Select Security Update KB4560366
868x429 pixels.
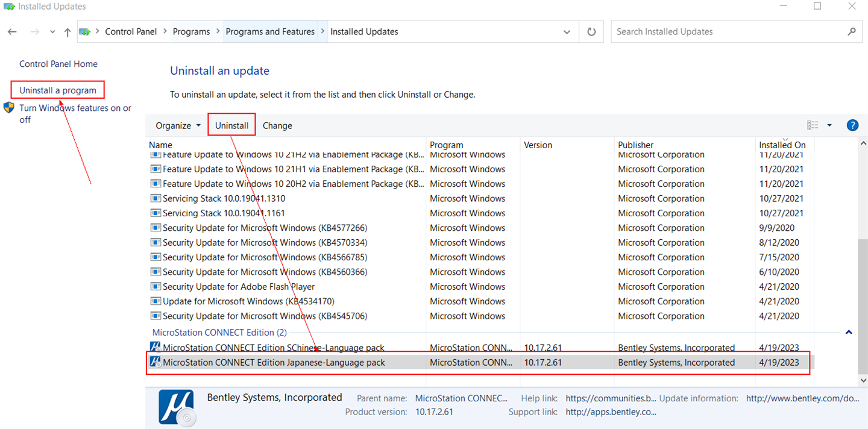[x=480, y=272]
